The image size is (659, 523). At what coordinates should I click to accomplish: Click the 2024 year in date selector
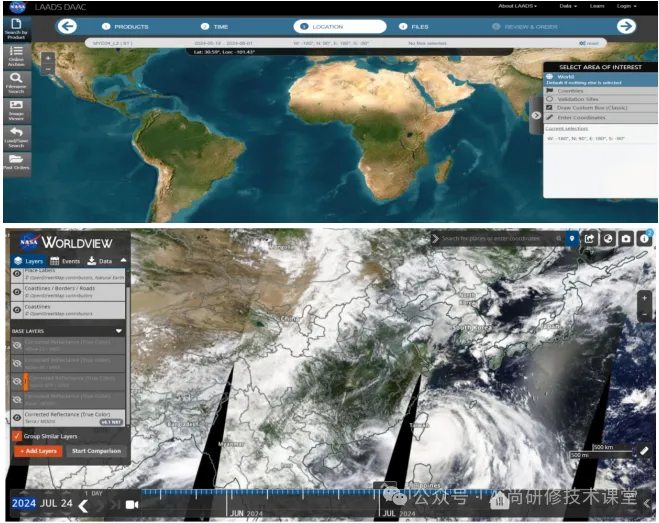[24, 503]
